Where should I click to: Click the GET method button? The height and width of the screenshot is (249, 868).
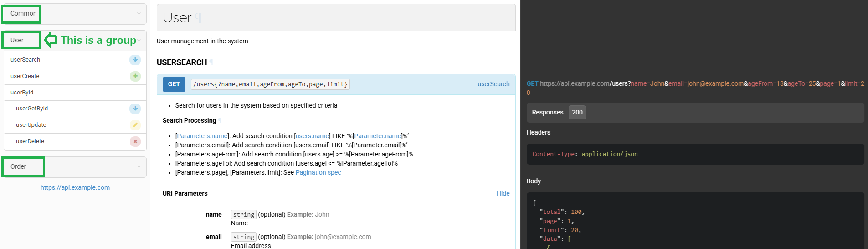pyautogui.click(x=174, y=84)
